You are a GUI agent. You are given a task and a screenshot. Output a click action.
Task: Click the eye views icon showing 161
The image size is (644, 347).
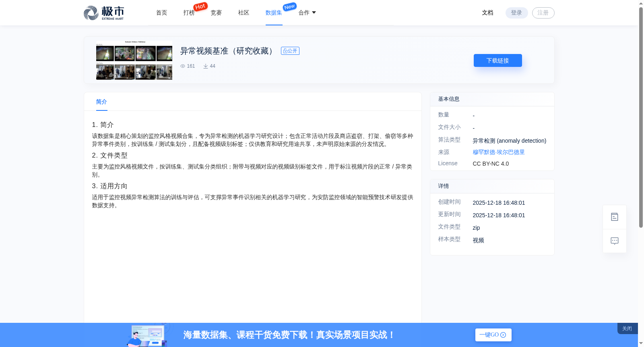click(183, 66)
